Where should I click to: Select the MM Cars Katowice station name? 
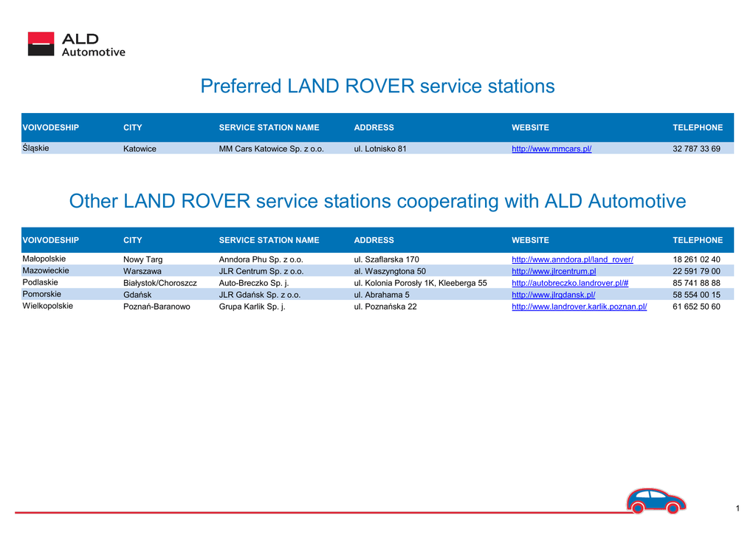[x=271, y=149]
